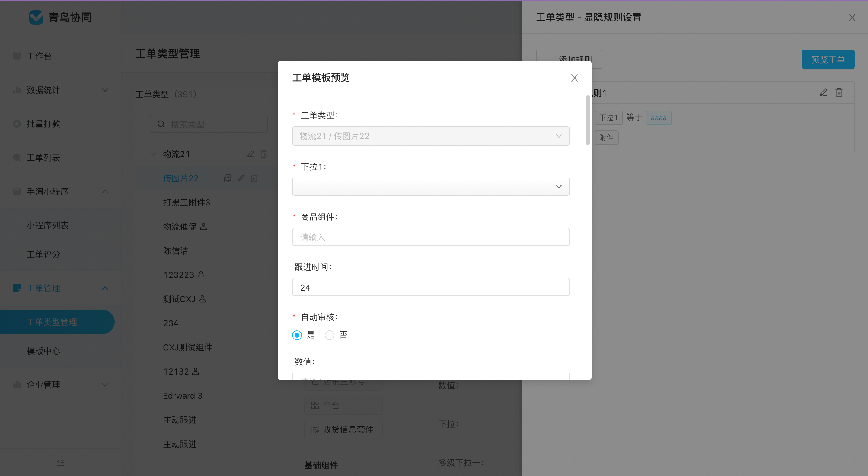Viewport: 868px width, 476px height.
Task: Click the 收货信息套件 component button
Action: coord(343,429)
